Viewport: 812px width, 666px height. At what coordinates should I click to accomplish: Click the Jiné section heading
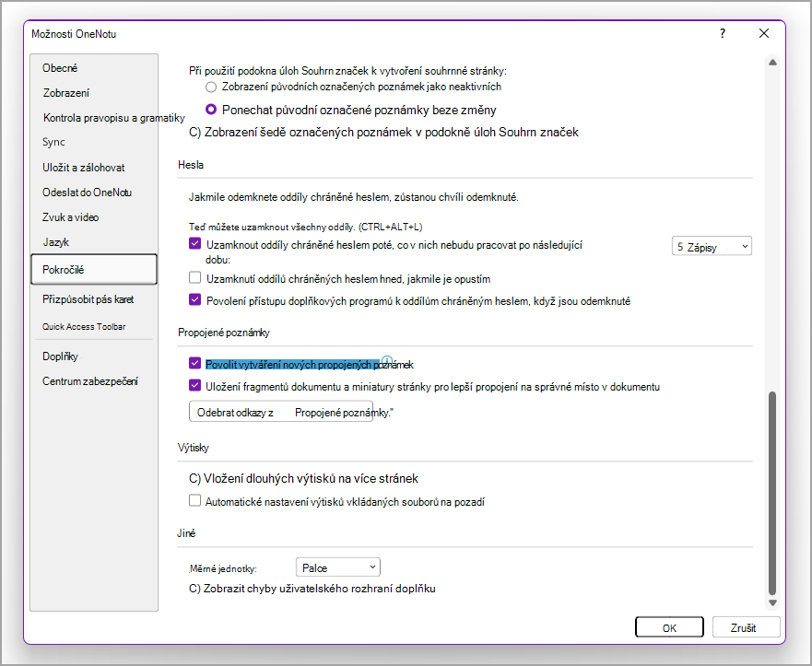(186, 533)
